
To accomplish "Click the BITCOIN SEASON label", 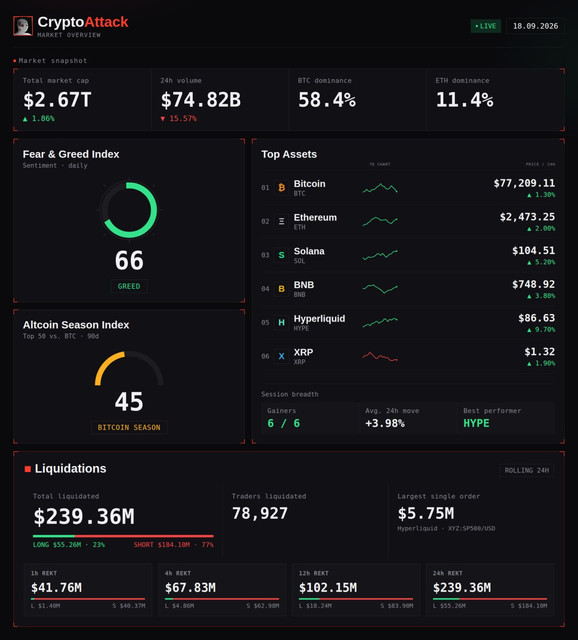I will 129,427.
